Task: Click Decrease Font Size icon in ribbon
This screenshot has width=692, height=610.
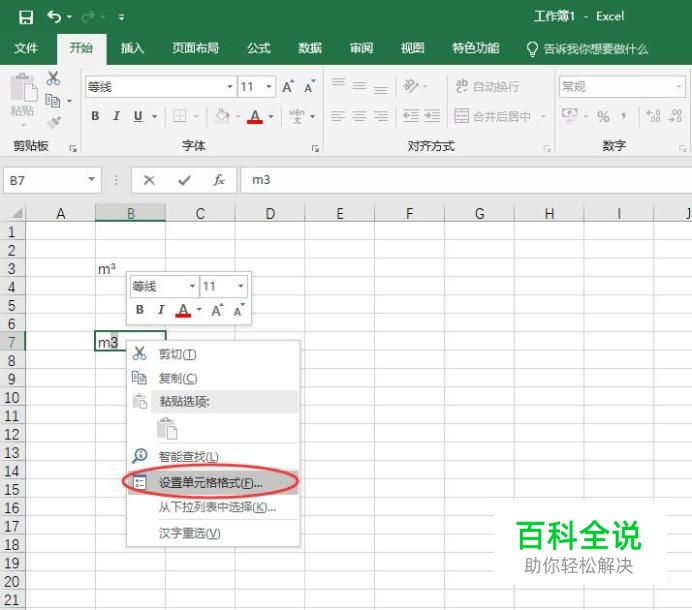Action: pyautogui.click(x=310, y=86)
